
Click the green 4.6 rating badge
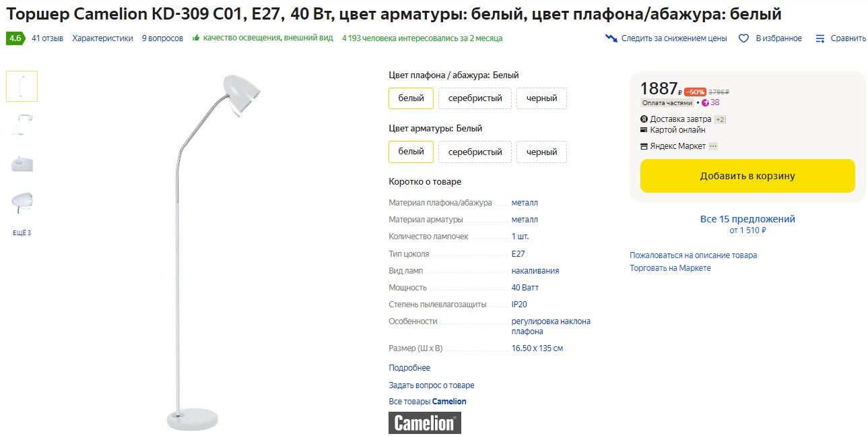point(15,38)
